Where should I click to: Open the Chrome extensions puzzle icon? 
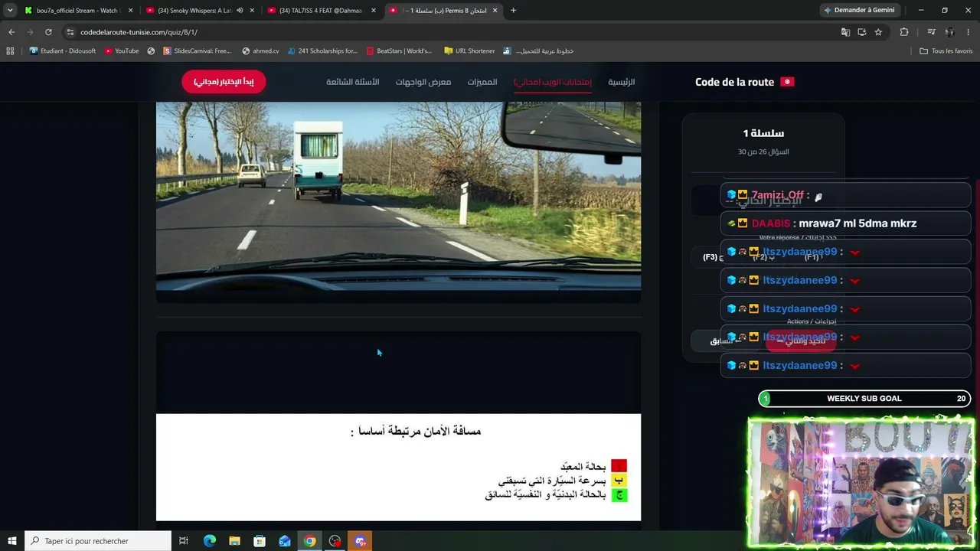(904, 32)
